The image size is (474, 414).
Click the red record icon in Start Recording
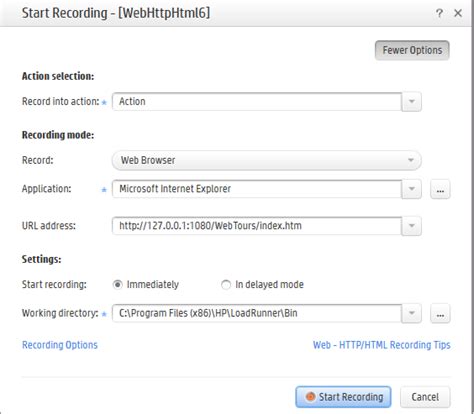[x=310, y=397]
